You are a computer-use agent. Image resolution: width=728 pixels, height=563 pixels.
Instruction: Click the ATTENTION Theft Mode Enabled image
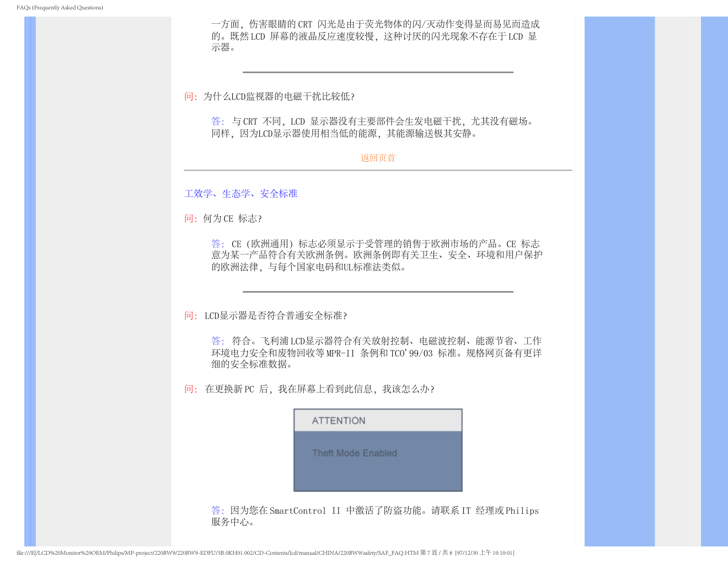[378, 450]
